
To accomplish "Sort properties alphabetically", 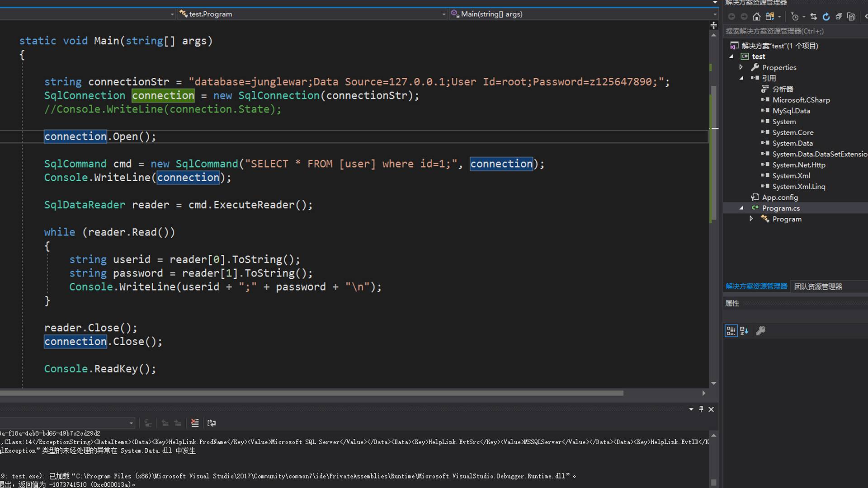I will click(x=744, y=331).
